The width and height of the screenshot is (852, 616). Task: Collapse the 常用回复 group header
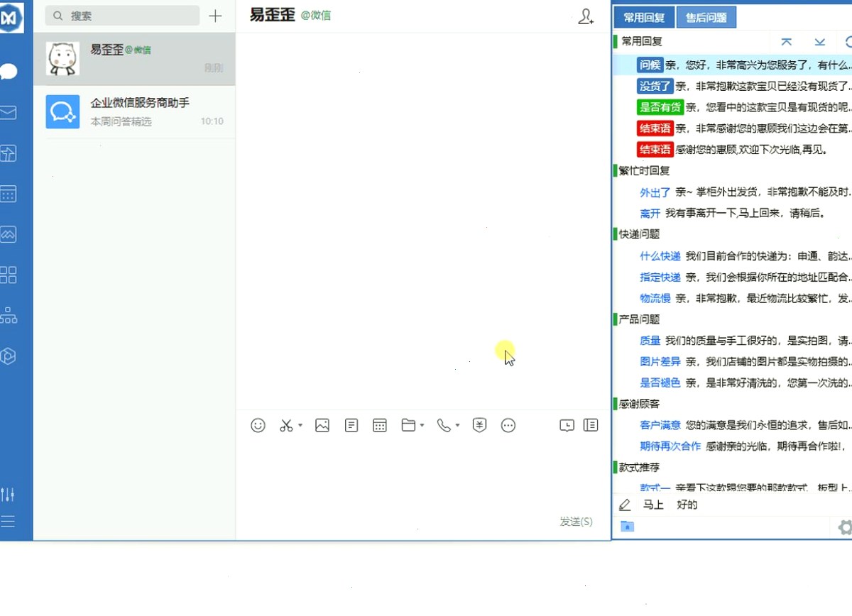pyautogui.click(x=642, y=42)
